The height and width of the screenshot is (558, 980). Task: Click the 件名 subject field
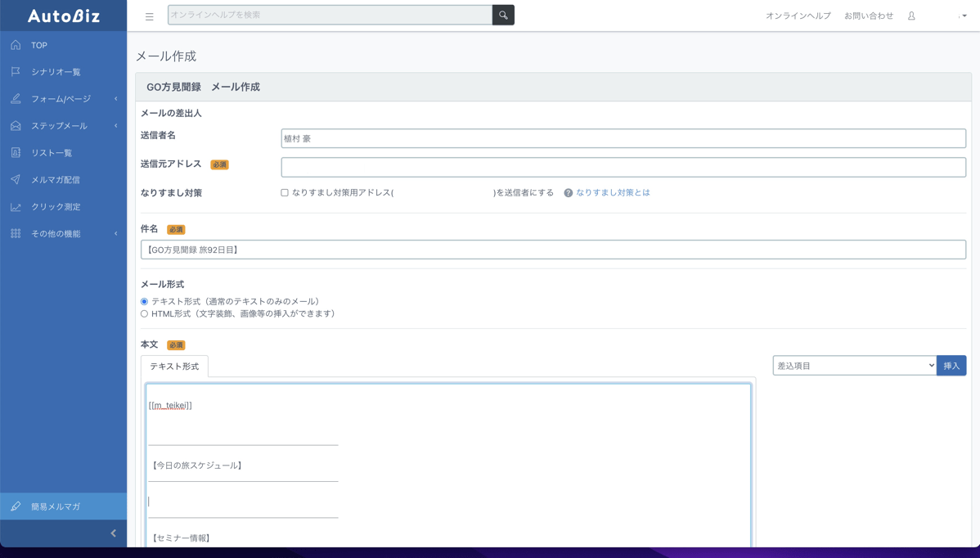[x=553, y=250]
